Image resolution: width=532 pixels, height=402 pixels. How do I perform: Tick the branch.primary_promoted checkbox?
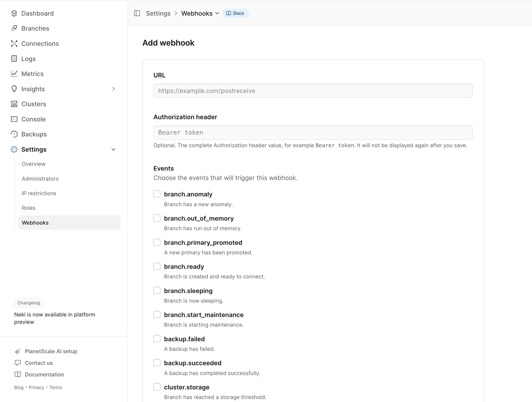coord(157,242)
